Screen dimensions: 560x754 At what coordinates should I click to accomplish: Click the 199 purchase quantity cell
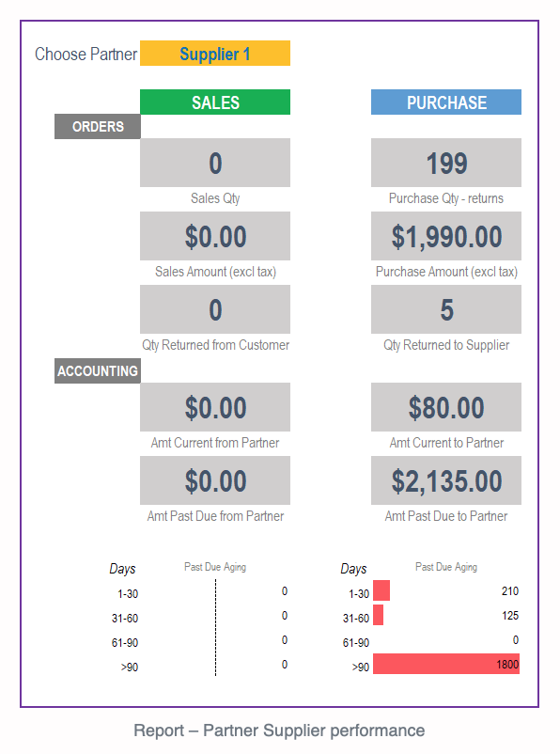[446, 163]
